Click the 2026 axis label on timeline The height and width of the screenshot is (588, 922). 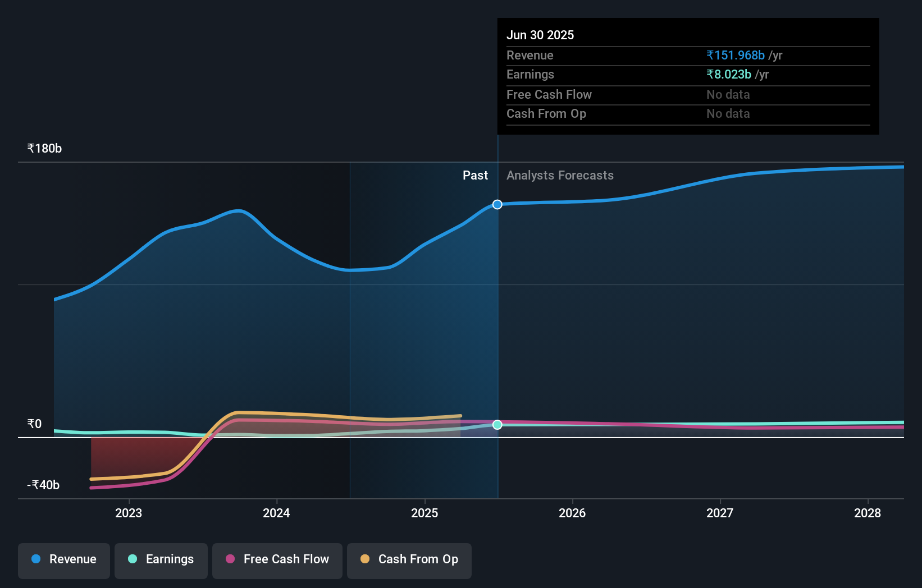pyautogui.click(x=572, y=513)
